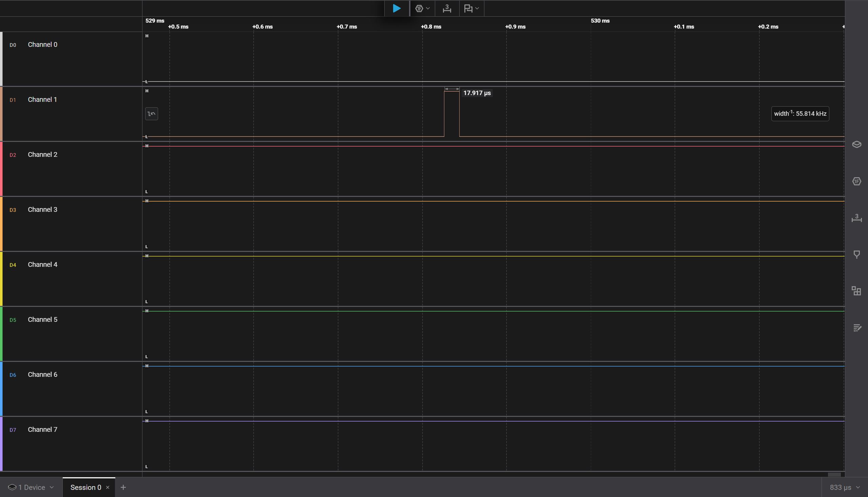
Task: Open the Extensions sidebar panel icon
Action: [x=856, y=291]
